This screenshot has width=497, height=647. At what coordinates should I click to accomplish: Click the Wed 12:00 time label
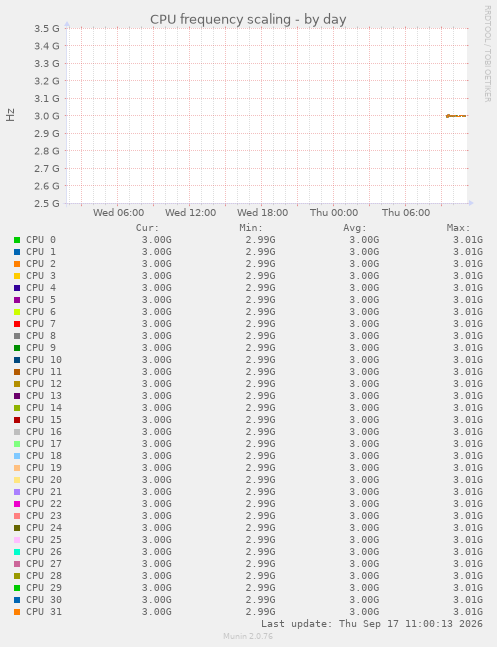[x=190, y=213]
